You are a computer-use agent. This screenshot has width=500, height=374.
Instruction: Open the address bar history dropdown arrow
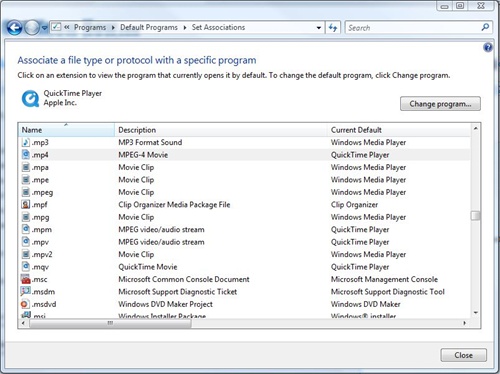point(319,28)
